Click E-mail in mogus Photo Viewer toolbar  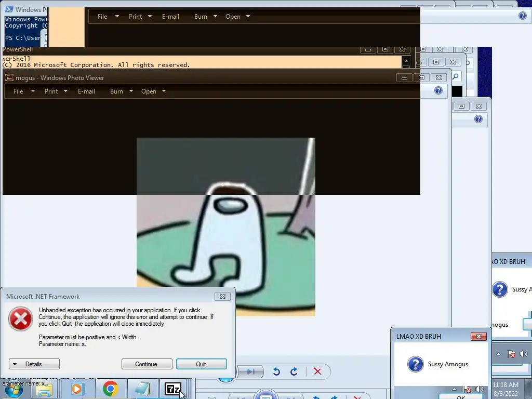(x=86, y=91)
